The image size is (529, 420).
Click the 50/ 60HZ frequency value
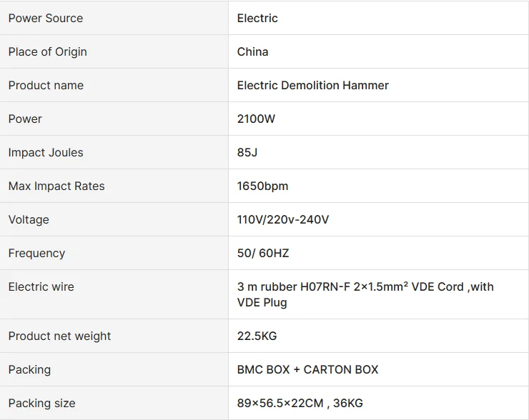tap(263, 253)
